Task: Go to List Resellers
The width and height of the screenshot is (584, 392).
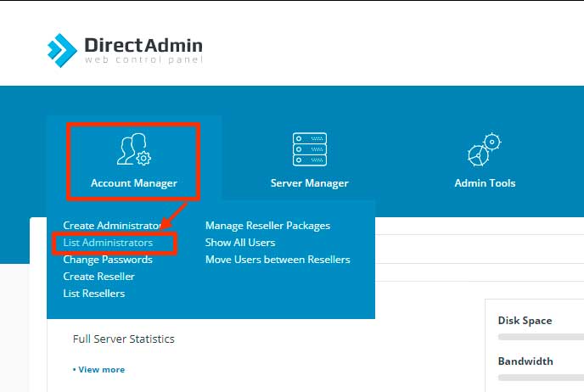Action: click(x=93, y=294)
